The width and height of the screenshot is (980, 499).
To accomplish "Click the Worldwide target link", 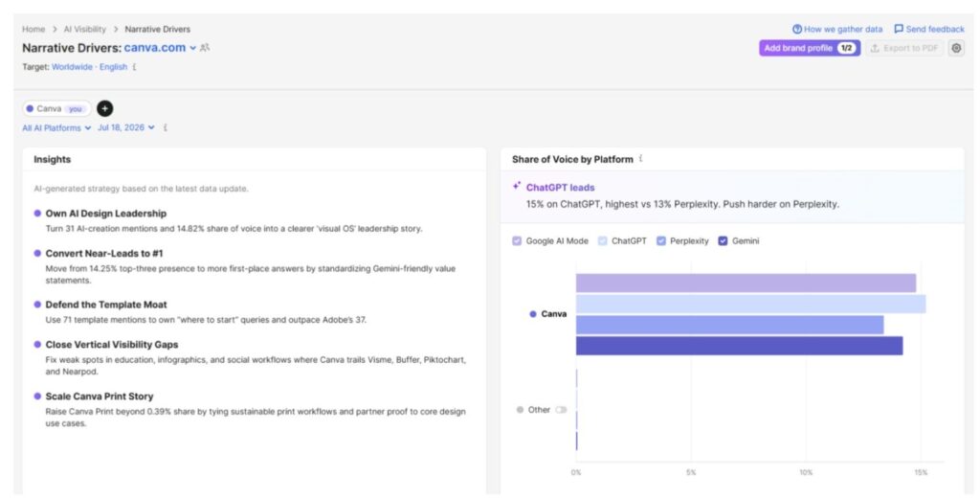I will point(72,67).
